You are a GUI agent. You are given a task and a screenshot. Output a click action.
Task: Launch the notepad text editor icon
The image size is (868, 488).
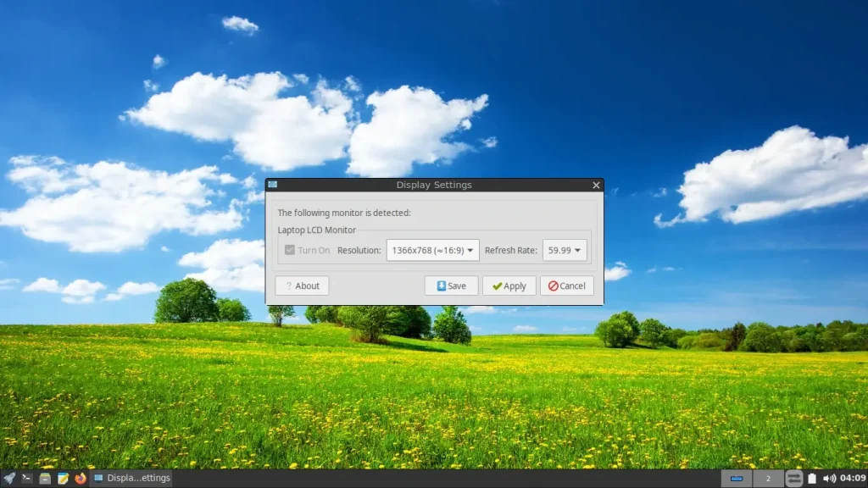coord(63,478)
